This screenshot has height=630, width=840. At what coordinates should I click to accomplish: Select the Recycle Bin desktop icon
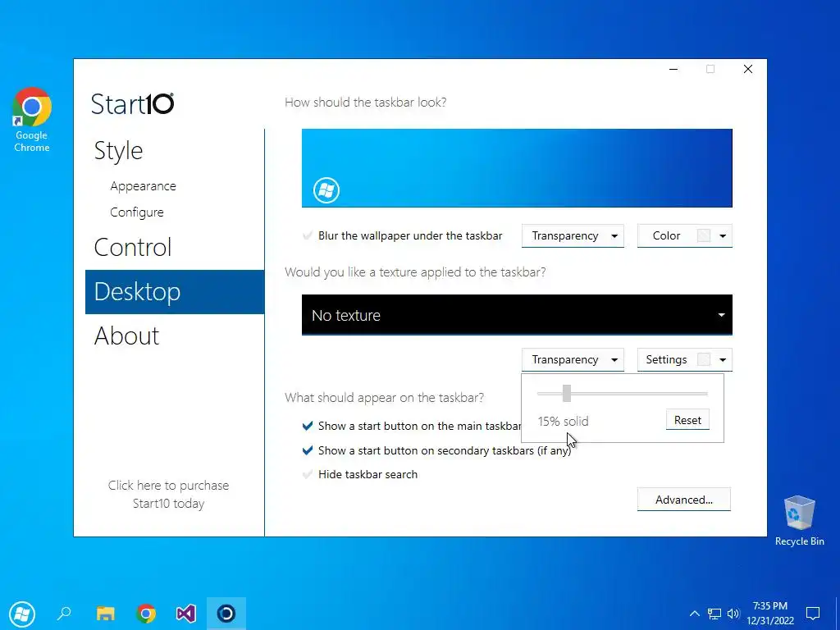tap(799, 521)
